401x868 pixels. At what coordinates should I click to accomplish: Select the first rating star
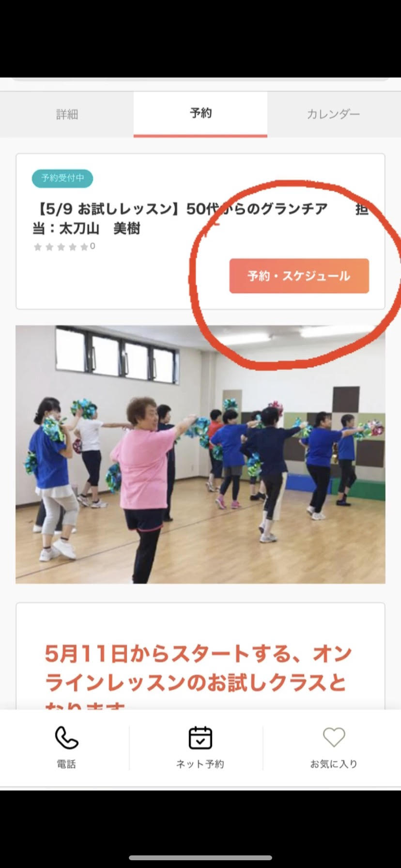[x=38, y=247]
